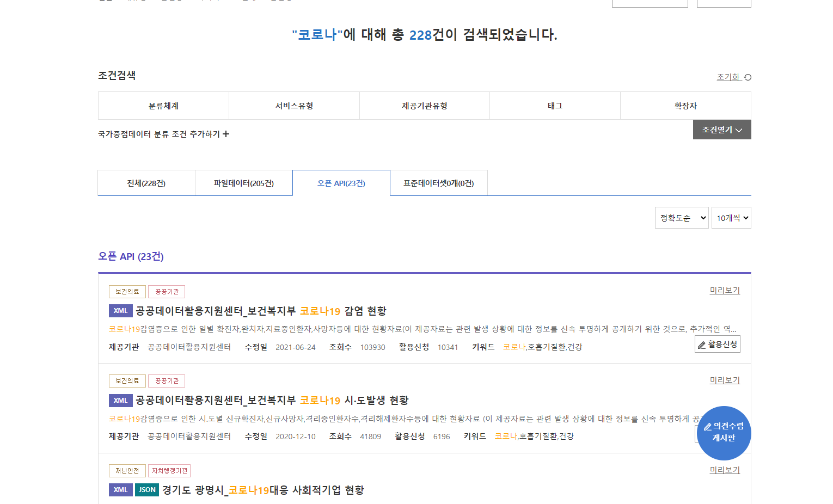Open the 제공기관유형 filter category
The height and width of the screenshot is (504, 833).
click(425, 106)
